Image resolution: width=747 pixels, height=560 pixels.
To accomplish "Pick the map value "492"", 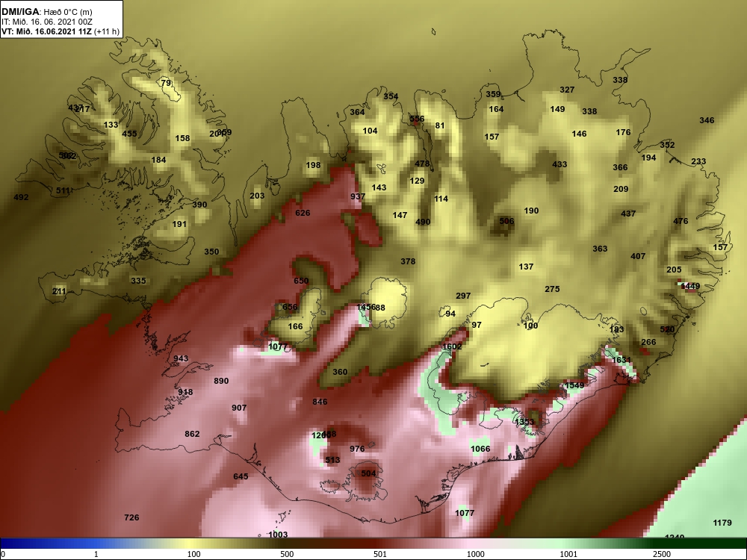I will pos(21,197).
